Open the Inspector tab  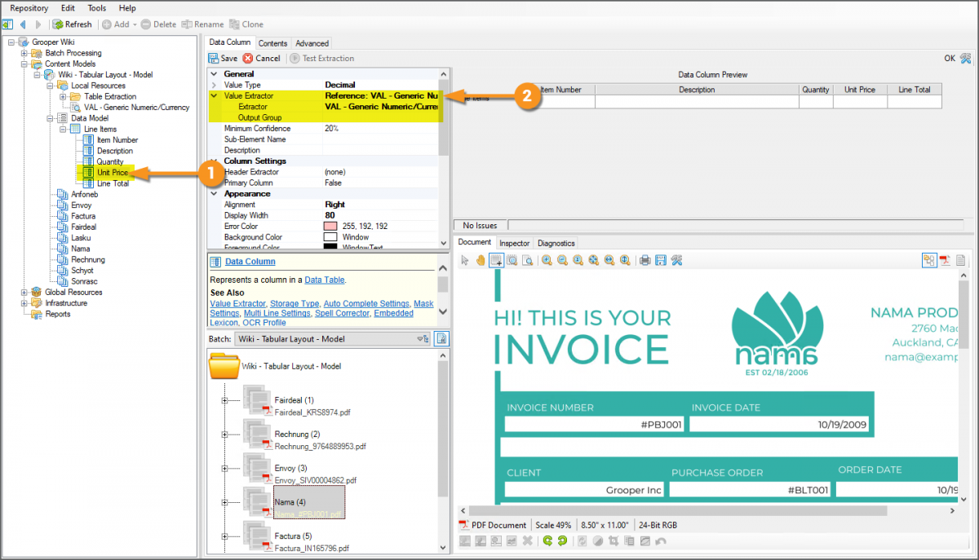[x=514, y=243]
